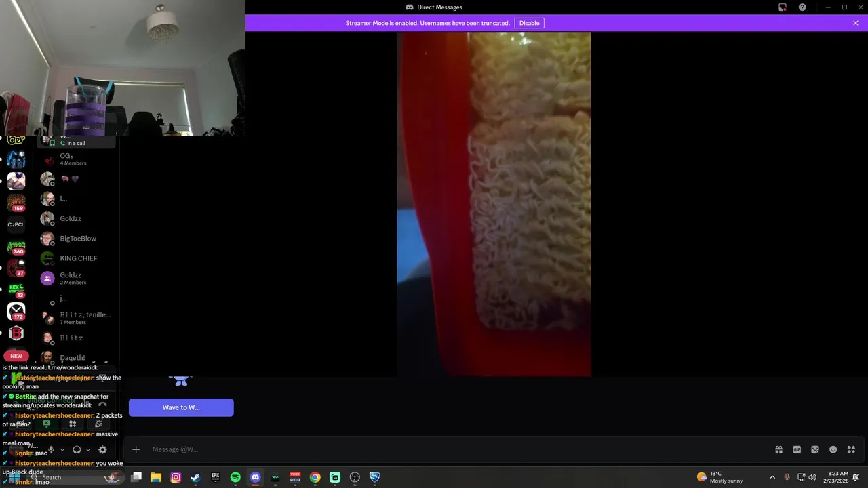Viewport: 868px width, 488px height.
Task: Open the server icon with 159 badge
Action: [x=16, y=202]
